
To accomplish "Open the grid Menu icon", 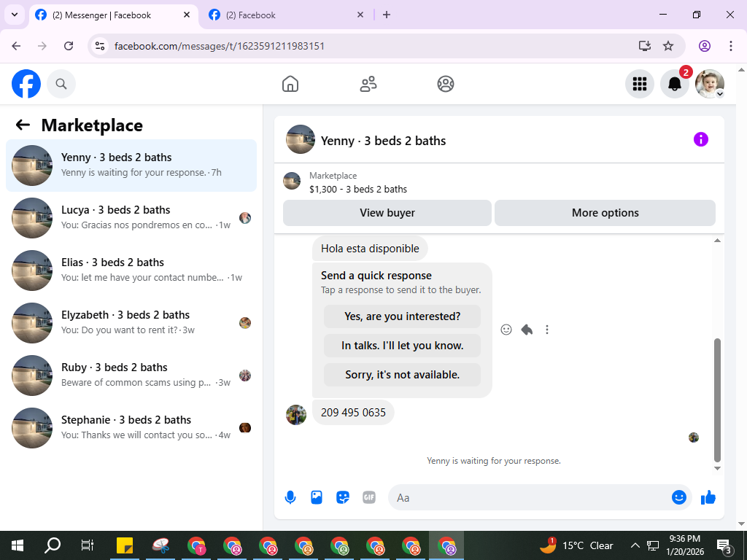I will click(639, 84).
